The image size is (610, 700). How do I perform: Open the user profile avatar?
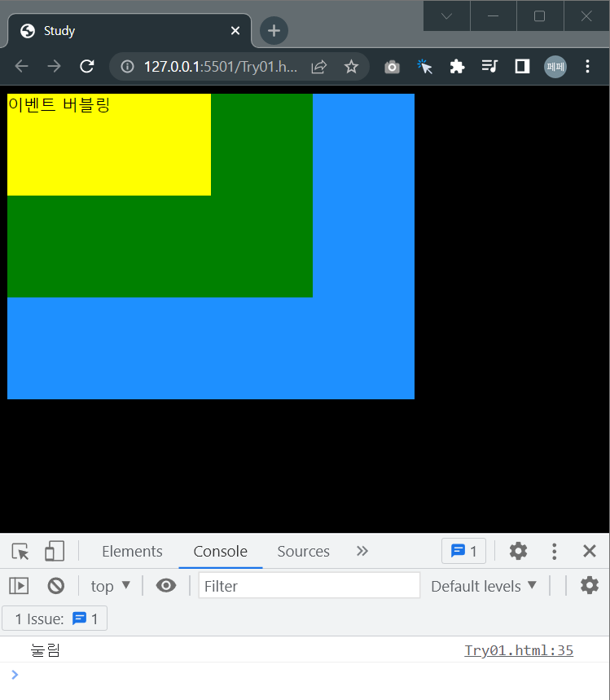click(x=555, y=67)
